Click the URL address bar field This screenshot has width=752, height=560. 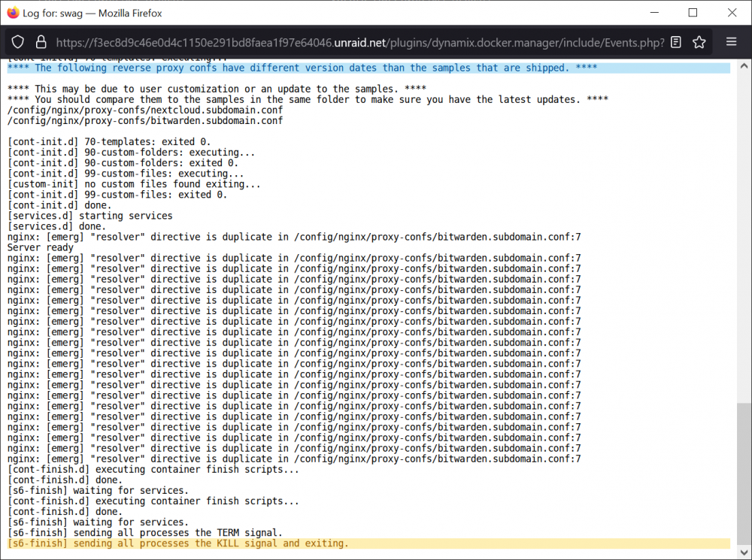pyautogui.click(x=359, y=43)
